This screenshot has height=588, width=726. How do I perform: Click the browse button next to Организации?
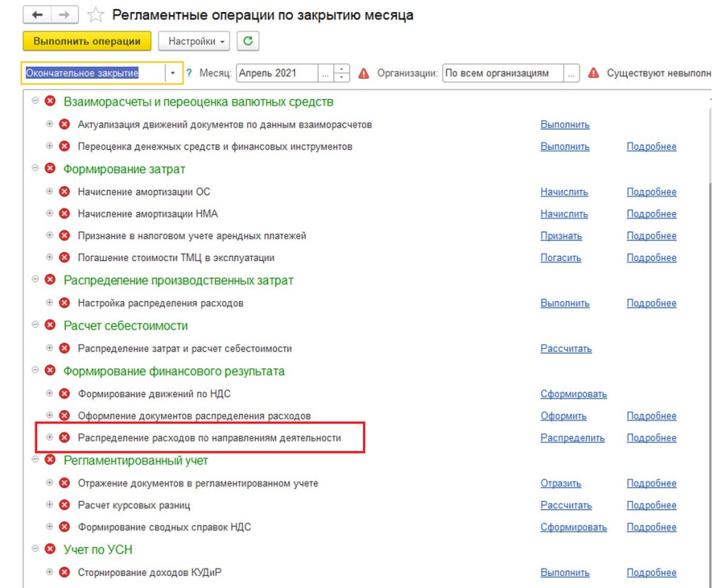coord(572,72)
